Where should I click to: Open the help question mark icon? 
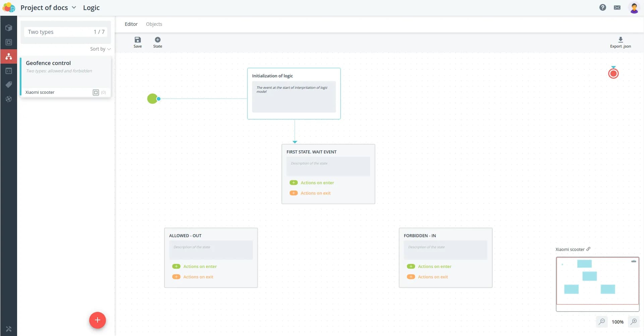[602, 7]
